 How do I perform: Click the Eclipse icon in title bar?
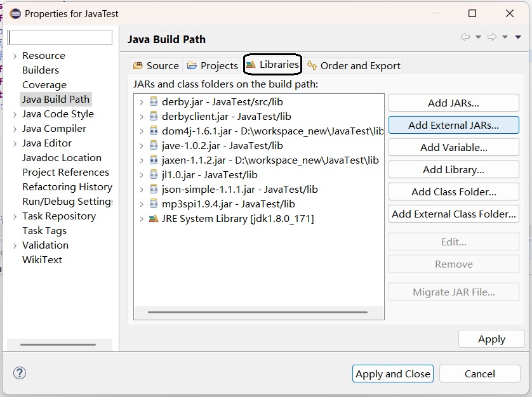15,13
